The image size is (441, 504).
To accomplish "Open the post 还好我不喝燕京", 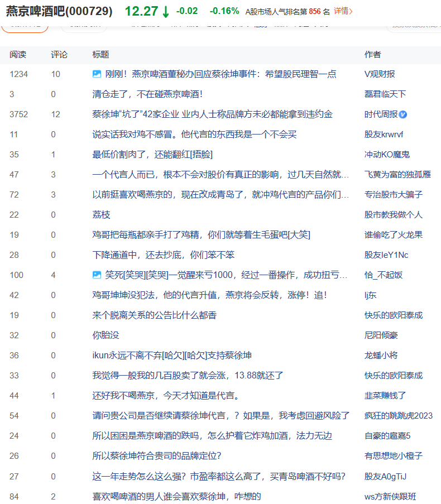I will (x=166, y=396).
